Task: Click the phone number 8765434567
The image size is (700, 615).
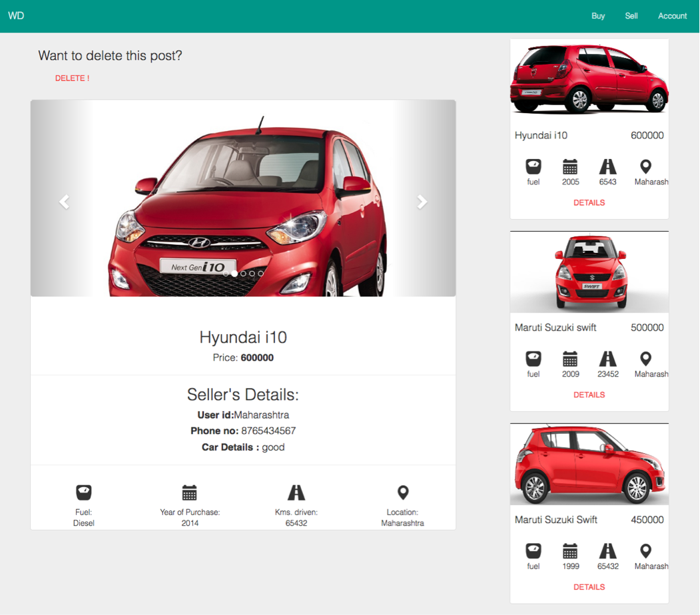Action: point(269,431)
